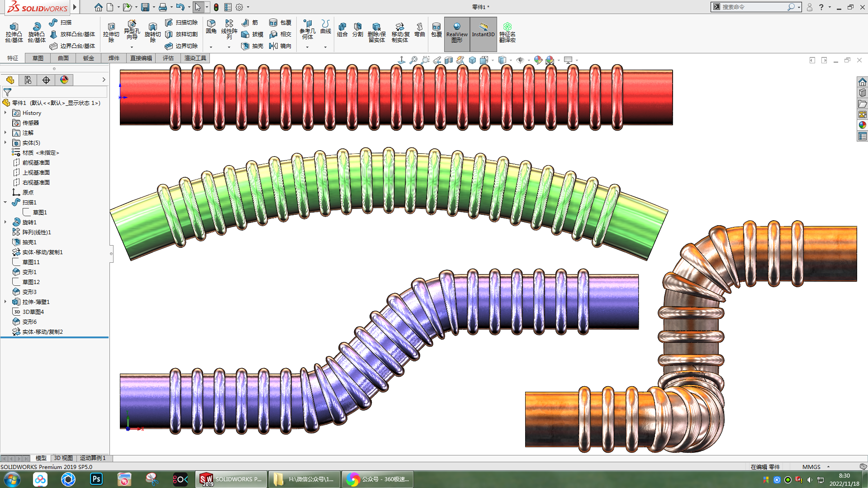Switch to the ConfigurationManager tab icon
This screenshot has height=488, width=868.
tap(28, 80)
